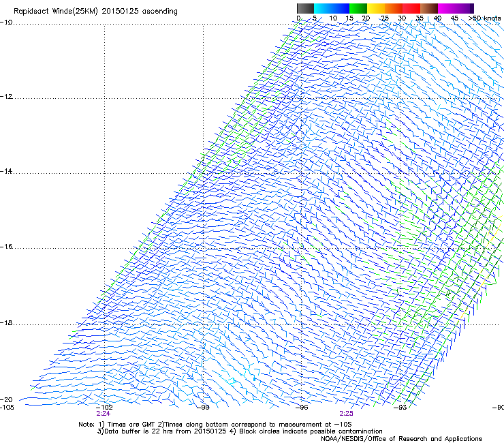504x443 pixels.
Task: Click the green 15-20 knots legend segment
Action: [358, 8]
